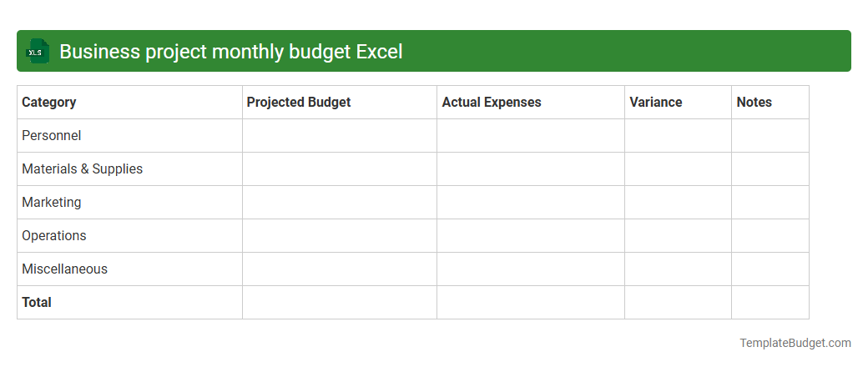The height and width of the screenshot is (367, 868).
Task: Click the Notes cell for Operations
Action: tap(770, 236)
